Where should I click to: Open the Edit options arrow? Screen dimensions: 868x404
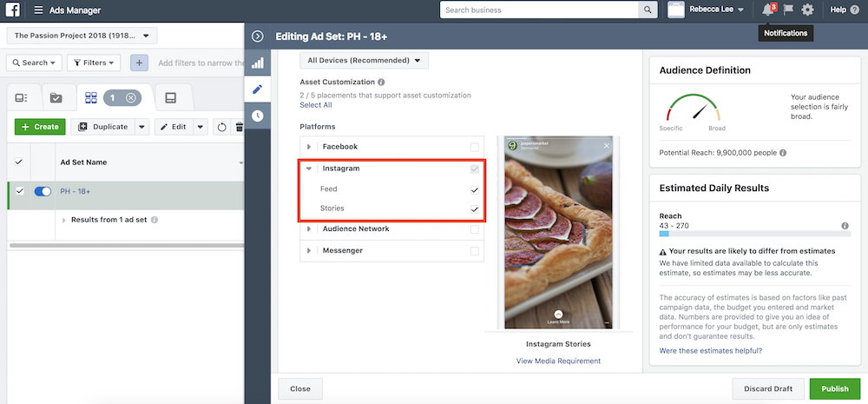pyautogui.click(x=201, y=127)
